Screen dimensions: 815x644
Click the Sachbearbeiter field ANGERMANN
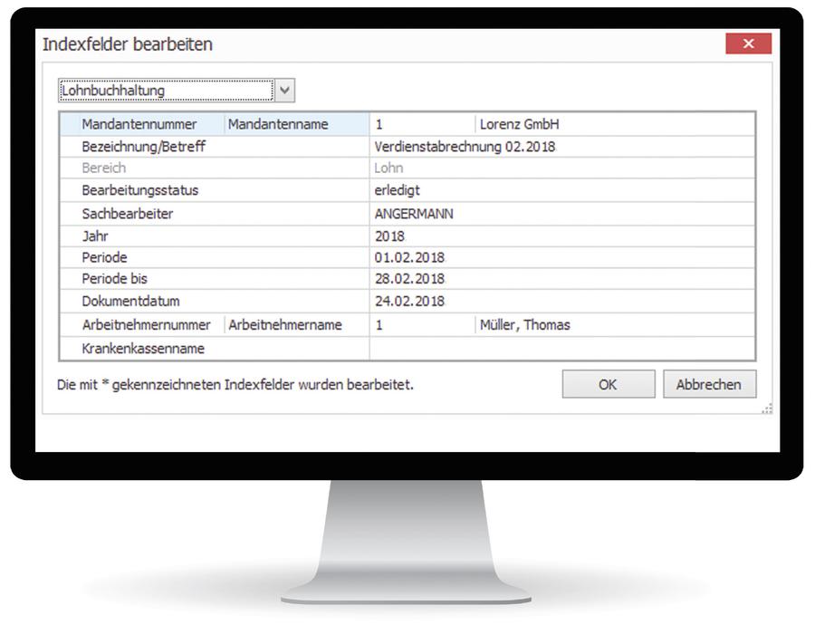tap(561, 214)
